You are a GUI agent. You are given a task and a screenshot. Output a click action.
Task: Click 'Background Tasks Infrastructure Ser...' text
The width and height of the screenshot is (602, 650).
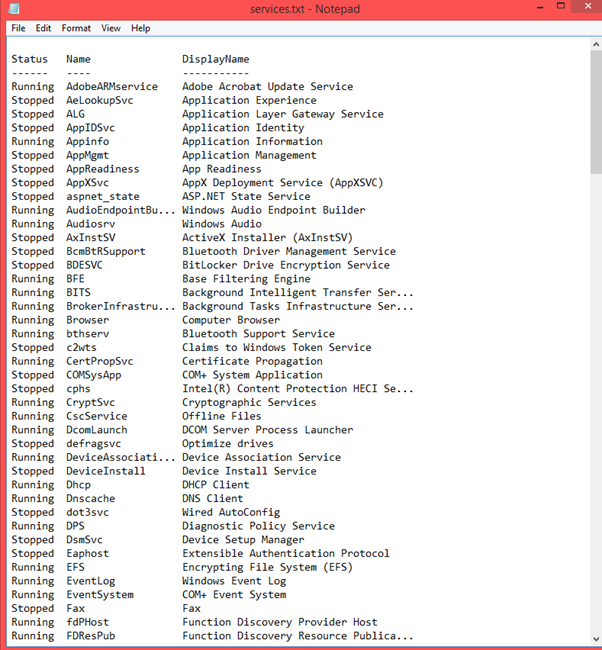[x=298, y=306]
